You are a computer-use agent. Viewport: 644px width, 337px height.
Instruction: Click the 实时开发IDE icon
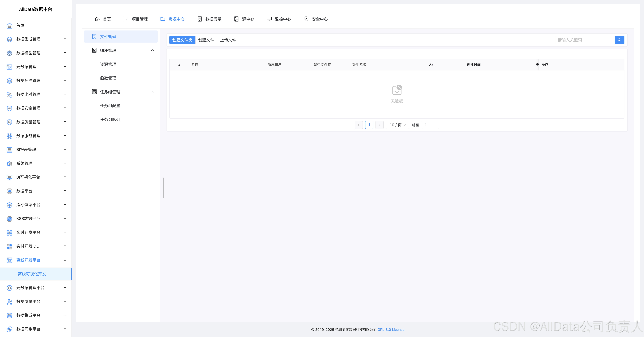coord(9,247)
